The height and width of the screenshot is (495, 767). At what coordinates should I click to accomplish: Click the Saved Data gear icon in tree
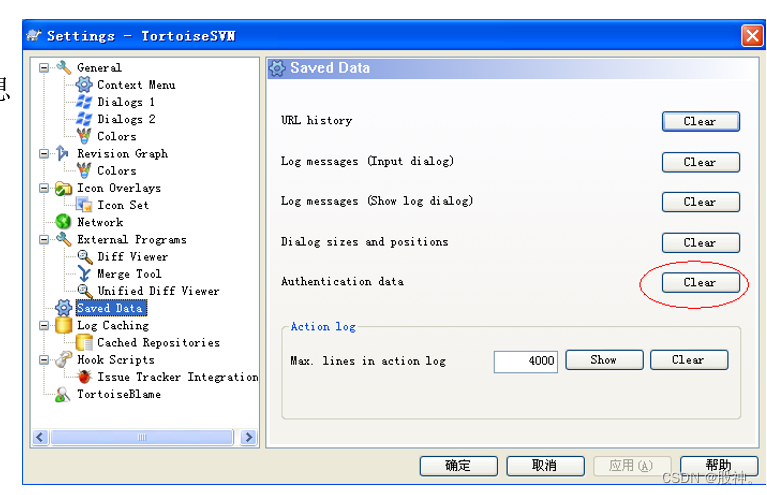(x=64, y=308)
